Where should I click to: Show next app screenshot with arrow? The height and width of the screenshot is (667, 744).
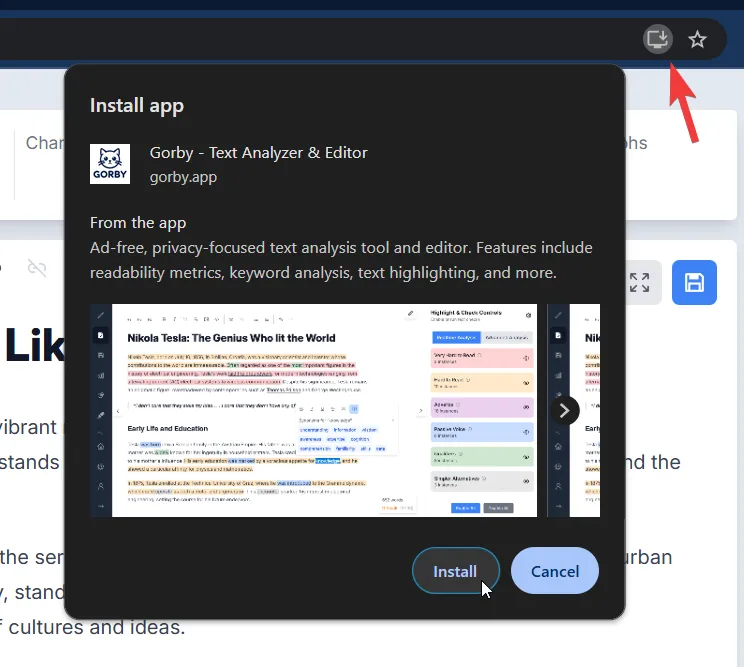coord(565,410)
